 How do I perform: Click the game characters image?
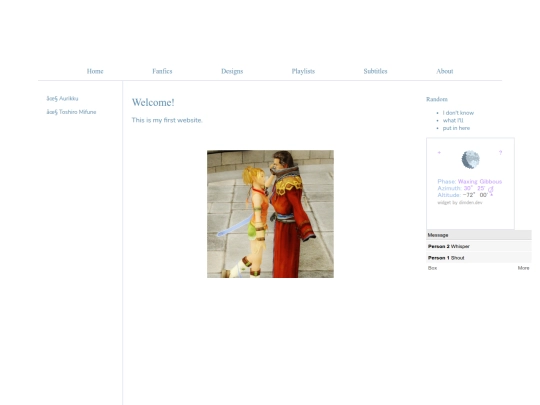pyautogui.click(x=270, y=214)
